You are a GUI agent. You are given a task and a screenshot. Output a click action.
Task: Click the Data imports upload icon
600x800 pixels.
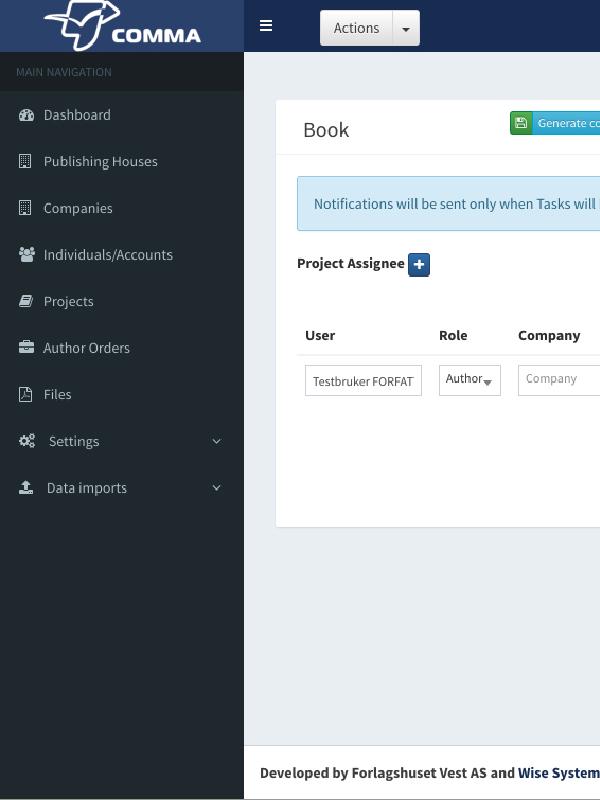(26, 488)
